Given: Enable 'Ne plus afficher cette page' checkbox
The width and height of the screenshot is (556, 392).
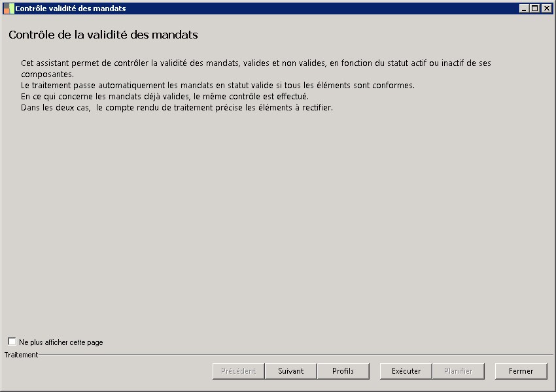Looking at the screenshot, I should click(12, 341).
